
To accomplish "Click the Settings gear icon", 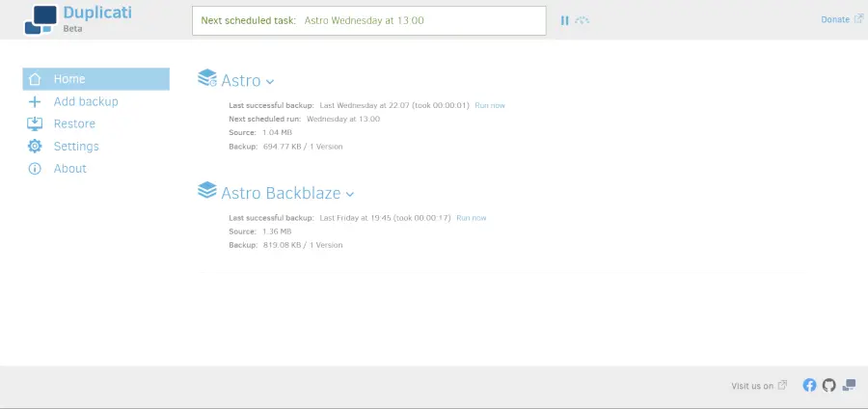I will (35, 146).
